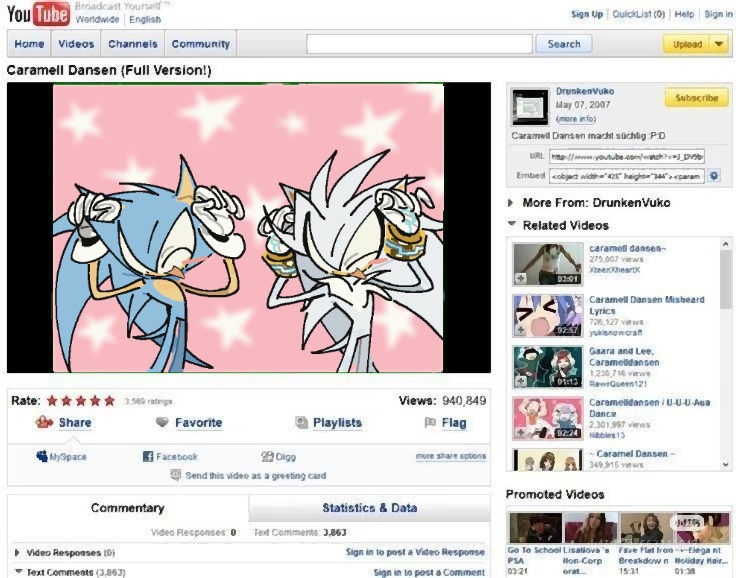Click the Sign In link
The image size is (736, 578).
718,14
